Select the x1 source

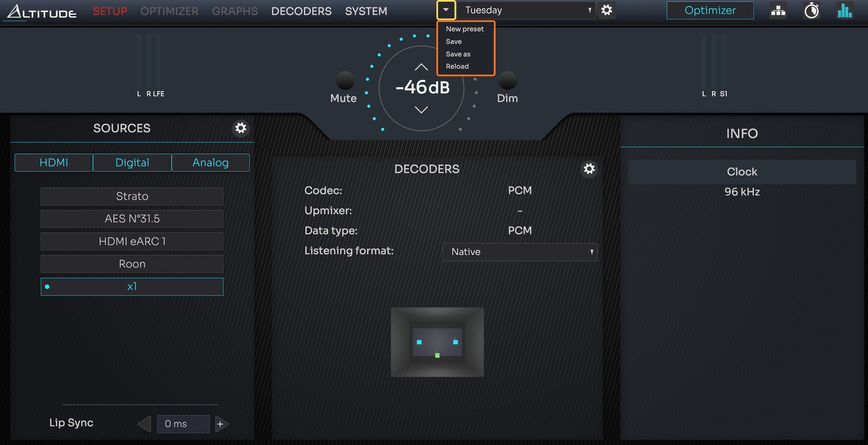click(132, 286)
